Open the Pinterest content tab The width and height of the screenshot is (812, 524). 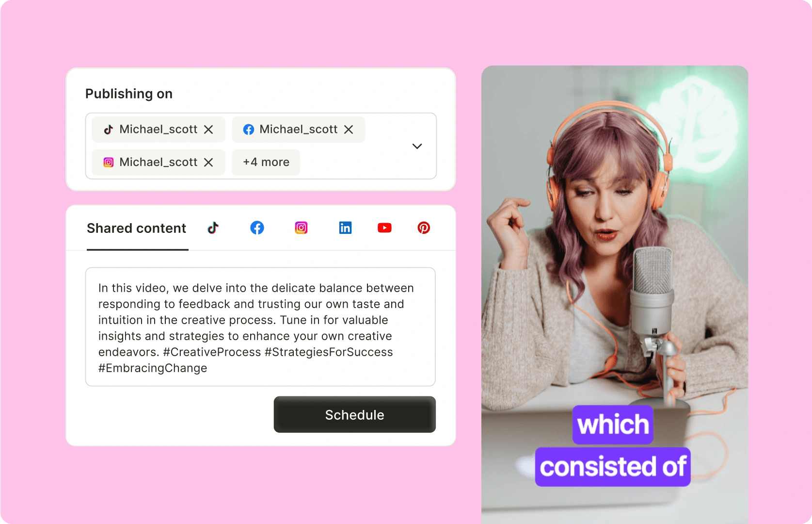point(424,228)
